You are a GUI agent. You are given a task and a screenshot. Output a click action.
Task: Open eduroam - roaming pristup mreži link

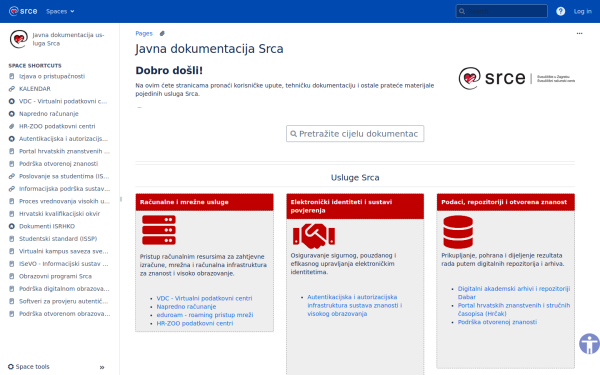pyautogui.click(x=205, y=315)
